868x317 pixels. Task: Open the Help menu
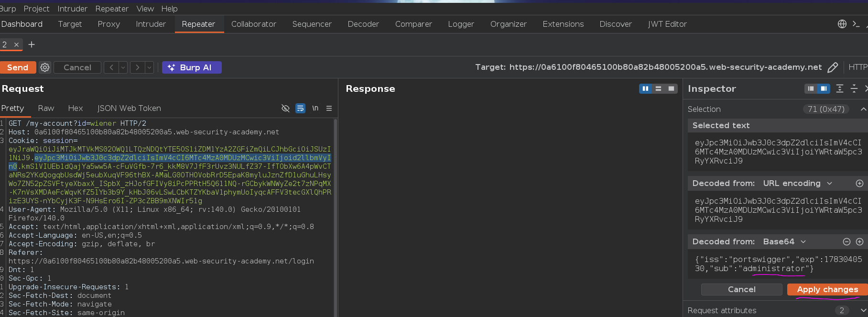pyautogui.click(x=169, y=9)
